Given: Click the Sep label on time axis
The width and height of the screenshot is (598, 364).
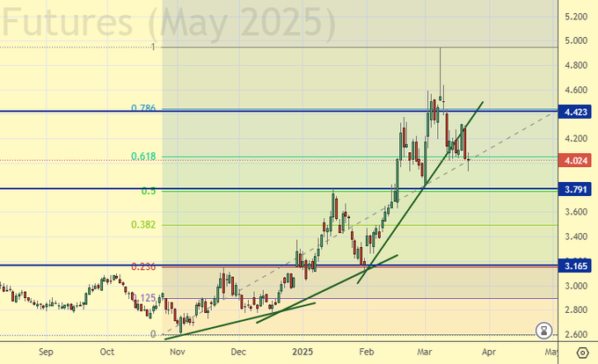Looking at the screenshot, I should click(47, 351).
